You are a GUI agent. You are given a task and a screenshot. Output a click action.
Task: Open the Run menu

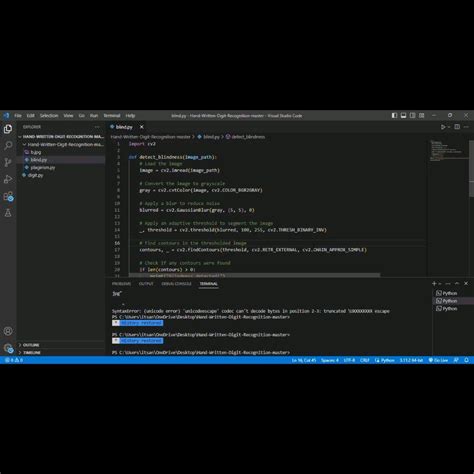94,116
